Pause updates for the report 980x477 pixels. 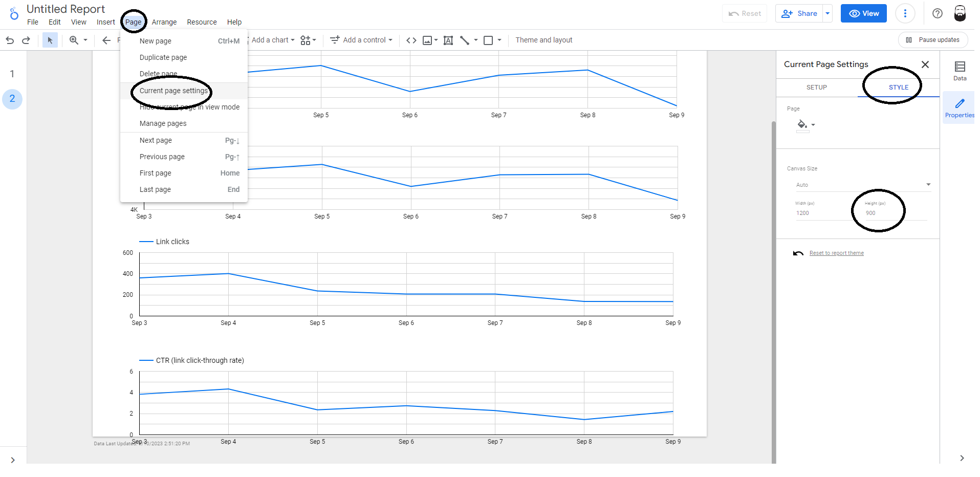point(933,40)
